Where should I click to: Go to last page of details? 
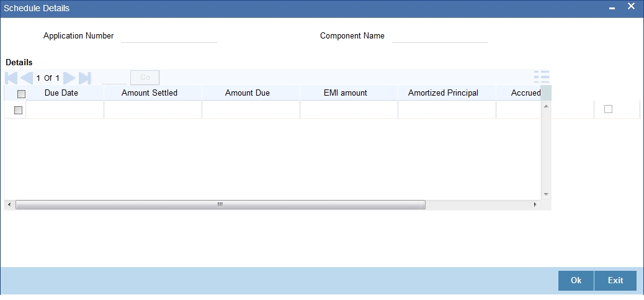(84, 78)
